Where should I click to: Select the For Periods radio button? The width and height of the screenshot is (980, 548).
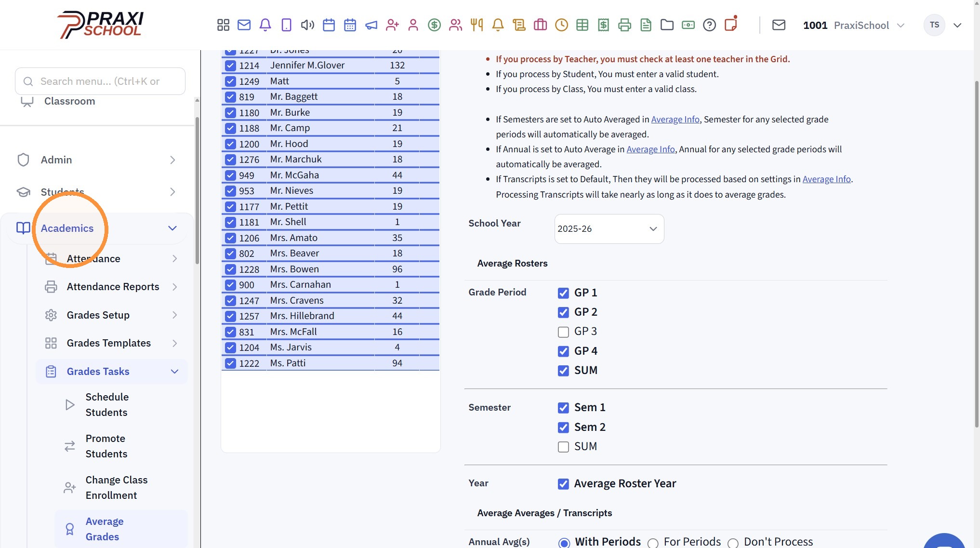coord(653,543)
